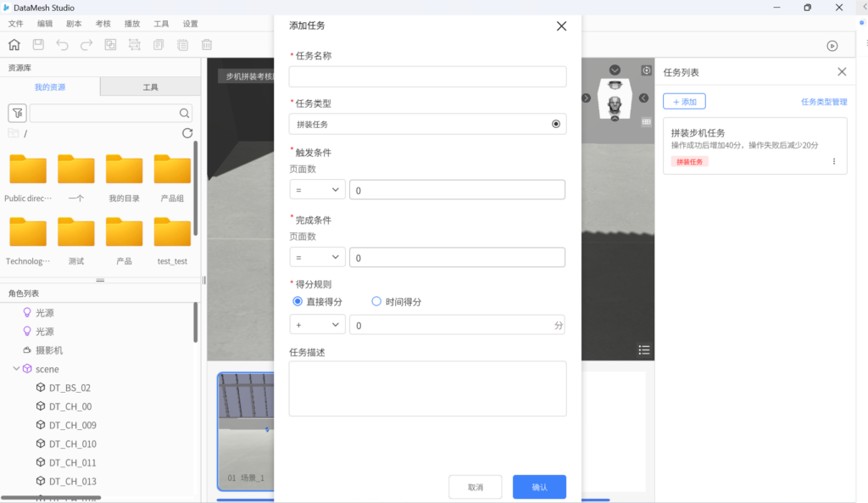Open the three-dot menu on 拼装步机任务 card

[x=834, y=161]
